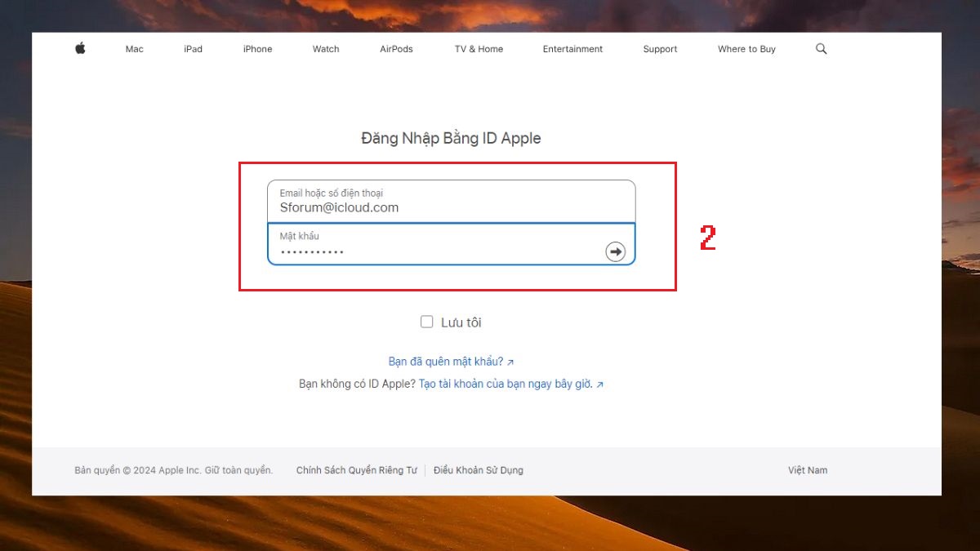The width and height of the screenshot is (980, 551).
Task: Open the TV & Home menu
Action: [479, 49]
